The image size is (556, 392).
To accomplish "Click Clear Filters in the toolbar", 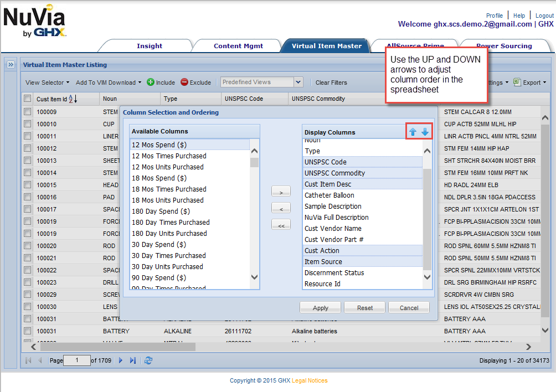I will pos(331,82).
